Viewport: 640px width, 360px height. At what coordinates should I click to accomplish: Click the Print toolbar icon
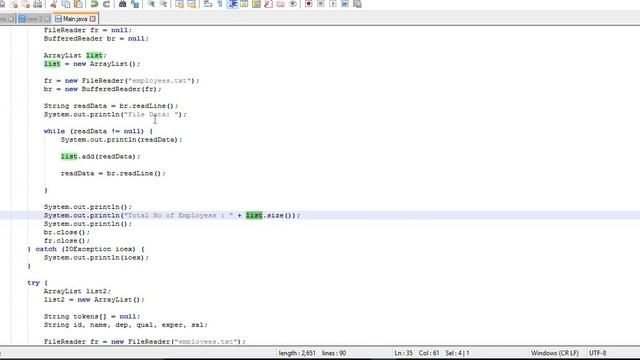[38, 4]
